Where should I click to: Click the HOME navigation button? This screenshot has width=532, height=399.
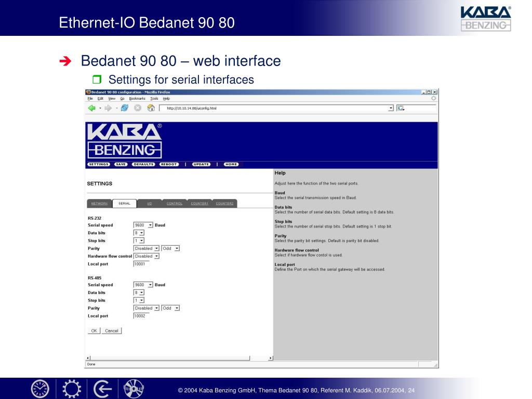(x=231, y=164)
